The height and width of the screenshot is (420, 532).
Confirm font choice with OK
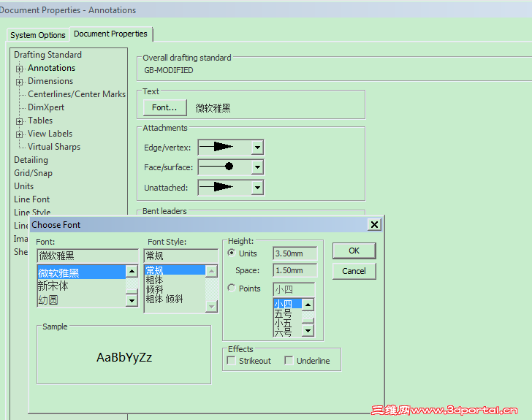[x=354, y=251]
